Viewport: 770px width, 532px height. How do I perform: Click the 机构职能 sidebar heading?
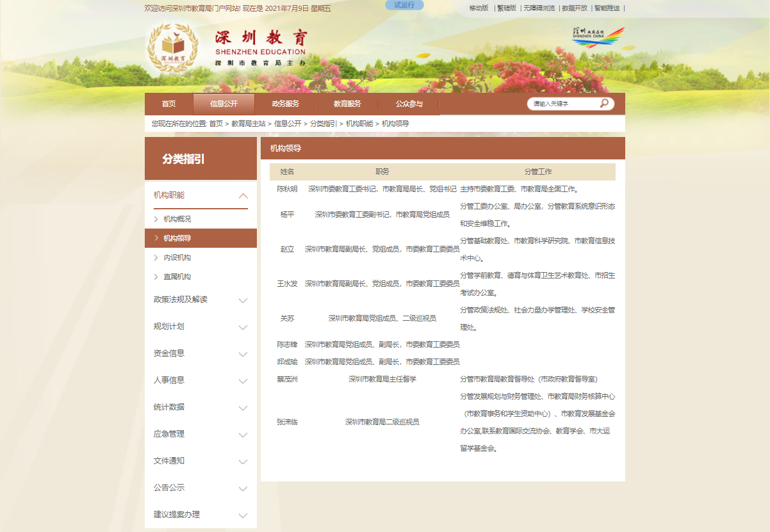click(x=169, y=195)
